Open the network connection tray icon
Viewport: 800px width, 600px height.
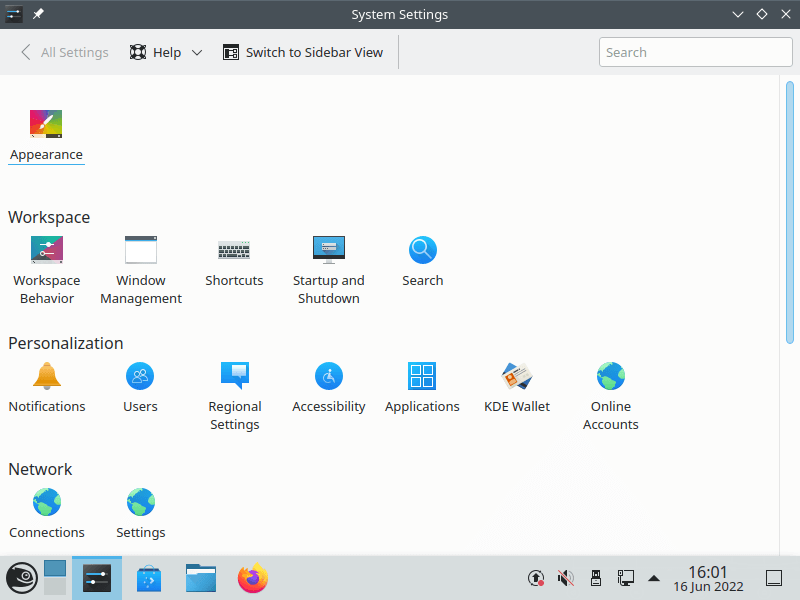(626, 578)
